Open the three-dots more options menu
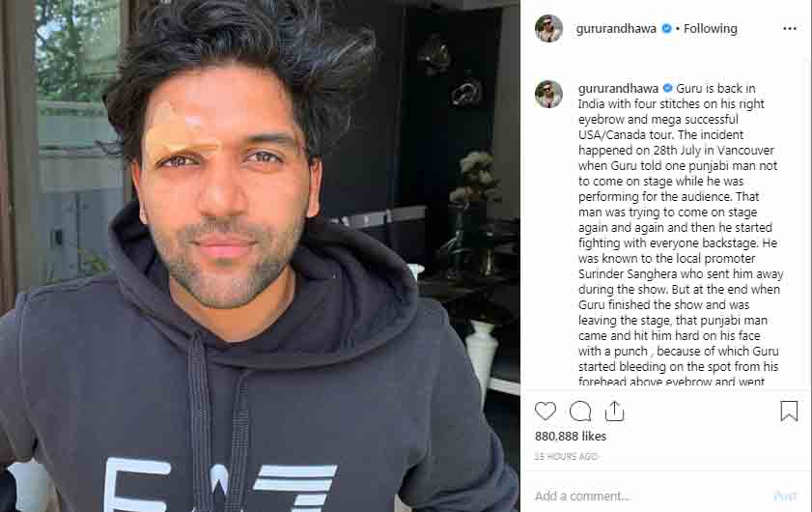This screenshot has width=812, height=512. tap(790, 29)
